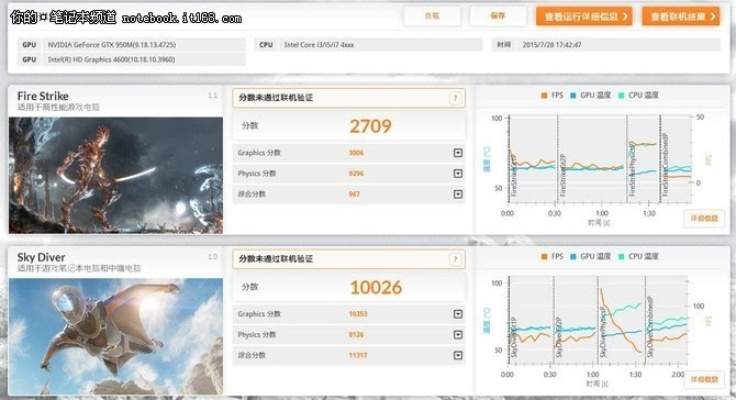Expand Fire Strike 综合分数 967 row
Viewport: 736px width, 400px height.
(458, 194)
